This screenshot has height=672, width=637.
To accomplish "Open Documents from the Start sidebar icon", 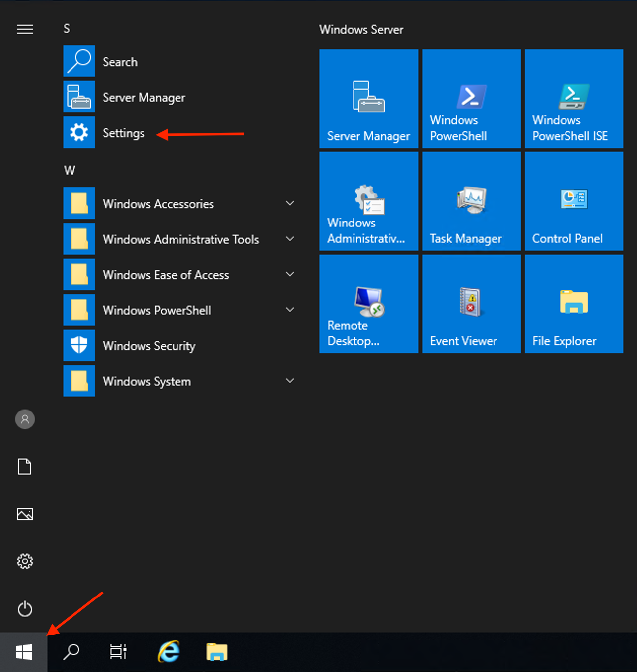I will [25, 466].
